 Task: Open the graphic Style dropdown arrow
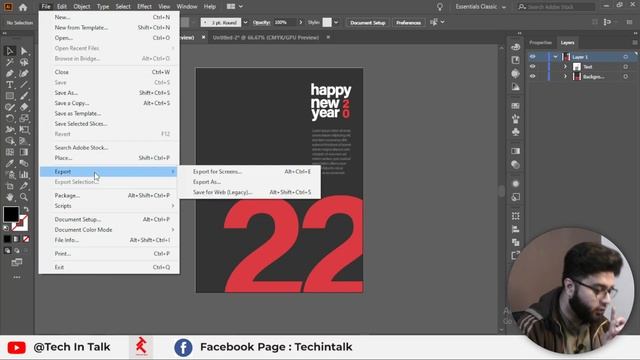coord(336,22)
